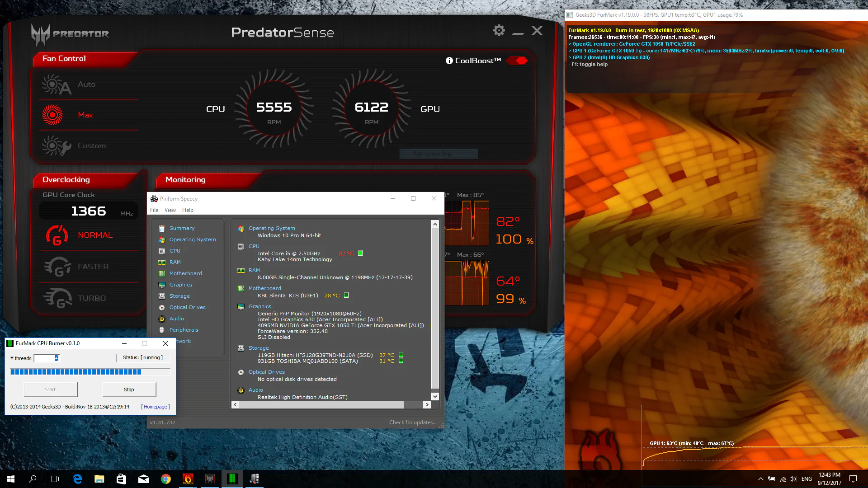Choose the TURBO overclocking mode
The height and width of the screenshot is (488, 868).
(92, 298)
